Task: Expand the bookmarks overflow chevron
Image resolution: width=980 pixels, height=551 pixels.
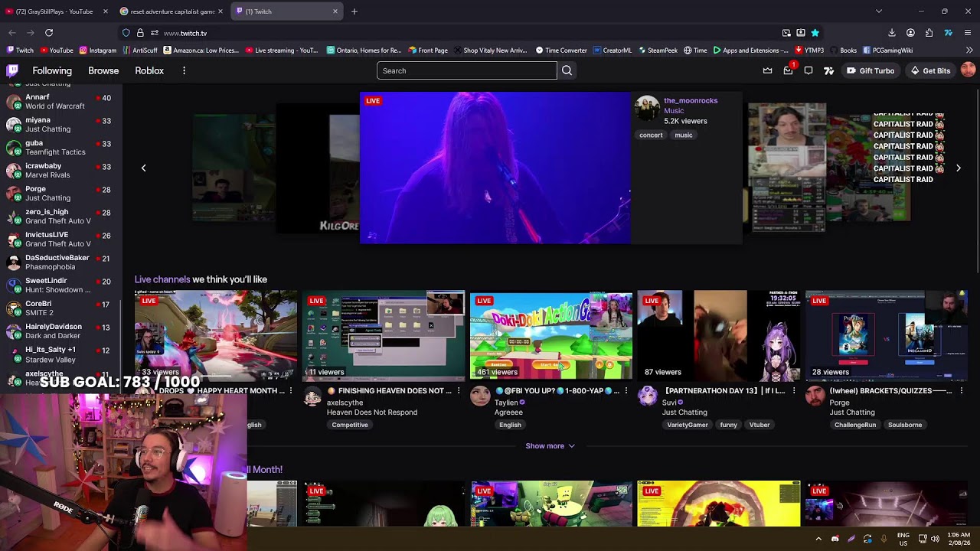Action: click(x=969, y=51)
